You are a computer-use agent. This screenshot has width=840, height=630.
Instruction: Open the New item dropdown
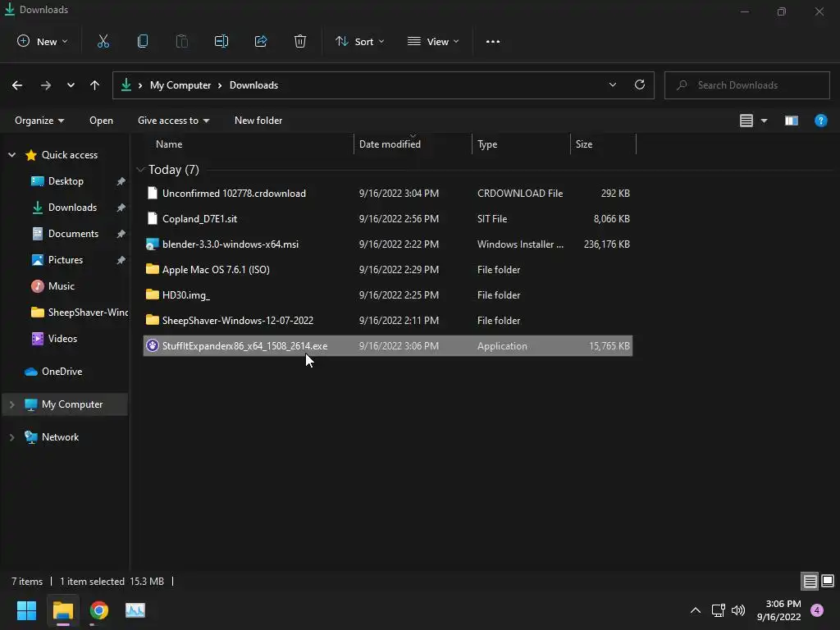click(x=43, y=41)
